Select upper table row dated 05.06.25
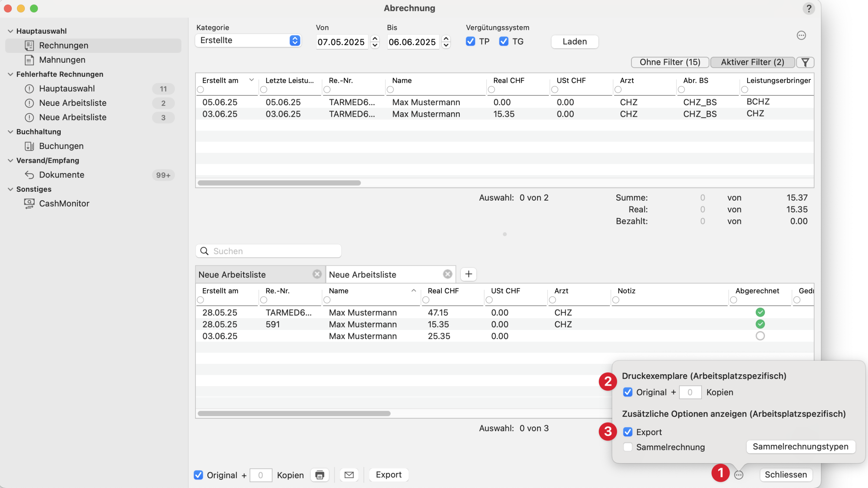This screenshot has height=488, width=868. (x=505, y=102)
